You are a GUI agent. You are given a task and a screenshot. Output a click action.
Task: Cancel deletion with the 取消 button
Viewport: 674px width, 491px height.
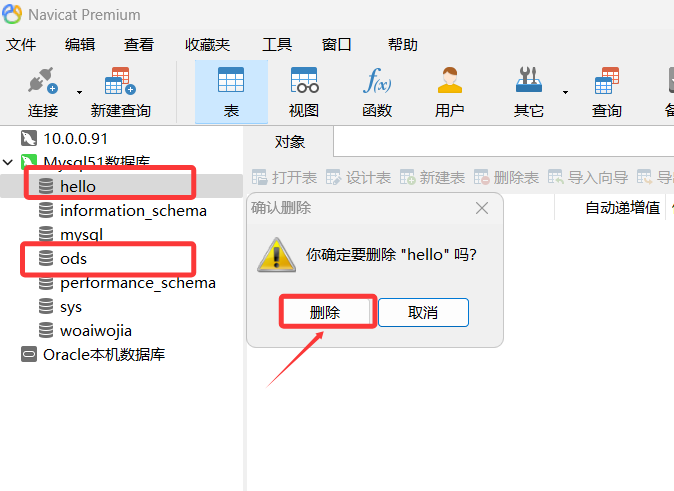tap(423, 312)
